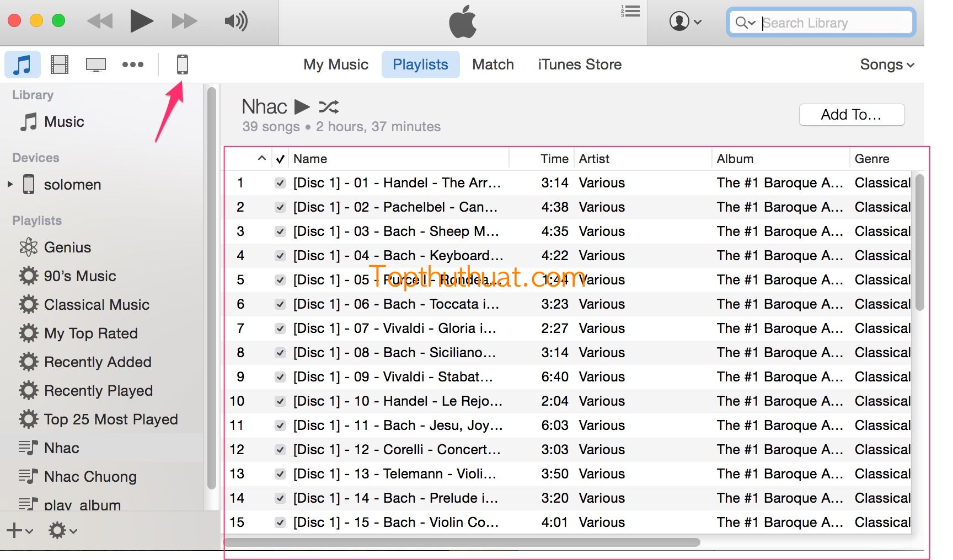Open the My Top Rated playlist
Viewport: 953px width, 560px height.
102,333
